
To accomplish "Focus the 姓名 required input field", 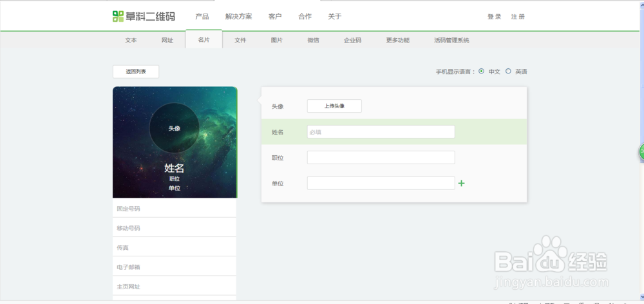I will [381, 132].
